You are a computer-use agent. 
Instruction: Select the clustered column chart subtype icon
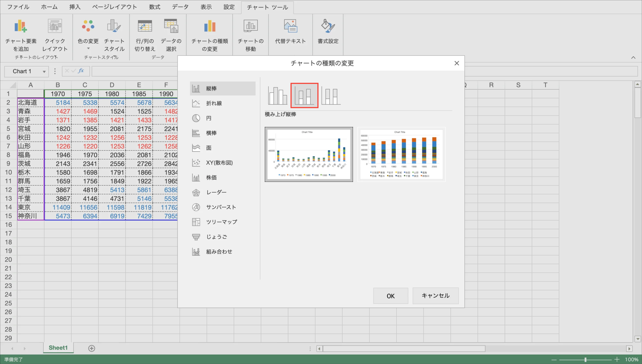(277, 96)
